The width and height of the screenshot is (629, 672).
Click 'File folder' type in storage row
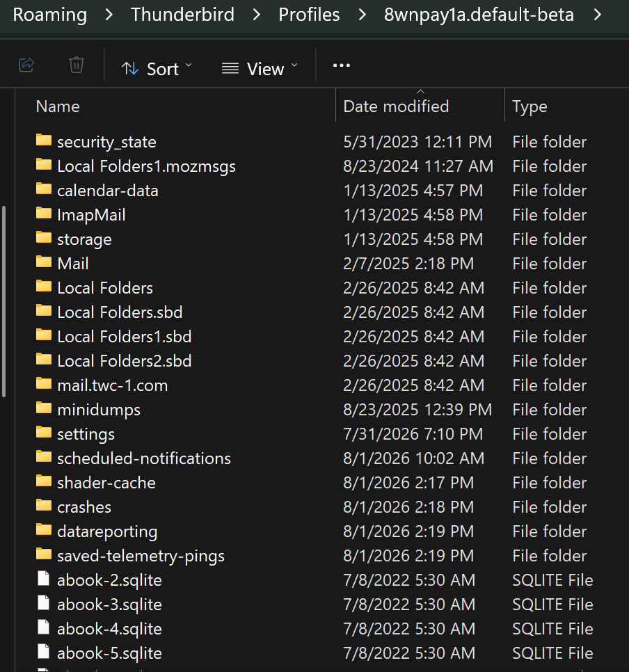point(549,239)
